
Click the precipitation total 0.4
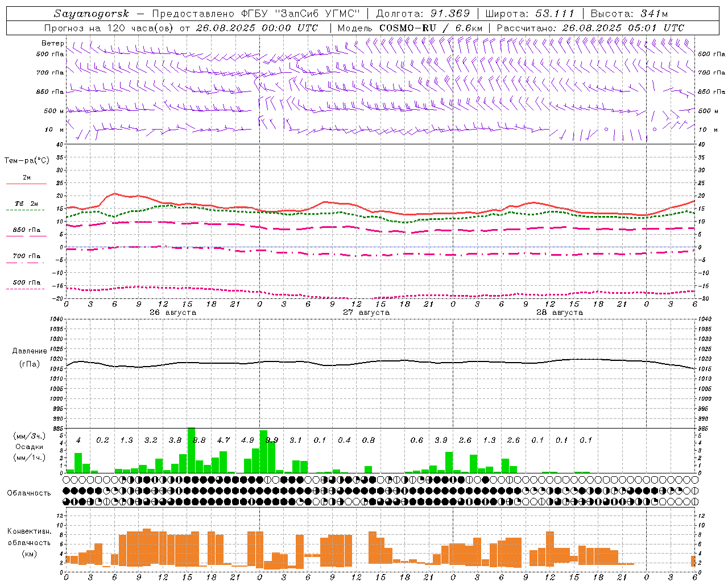pos(344,440)
